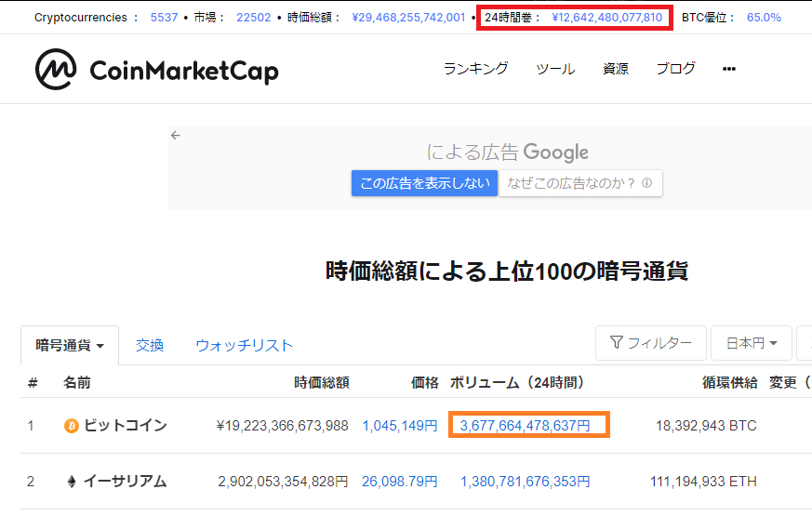Click the 市場 count 22502
This screenshot has height=516, width=812.
254,18
